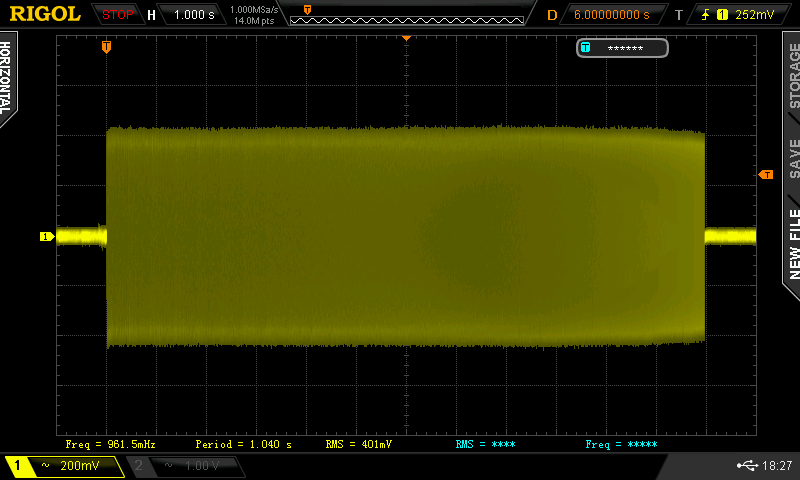Click the channel 1 AC coupling symbol

(x=45, y=465)
